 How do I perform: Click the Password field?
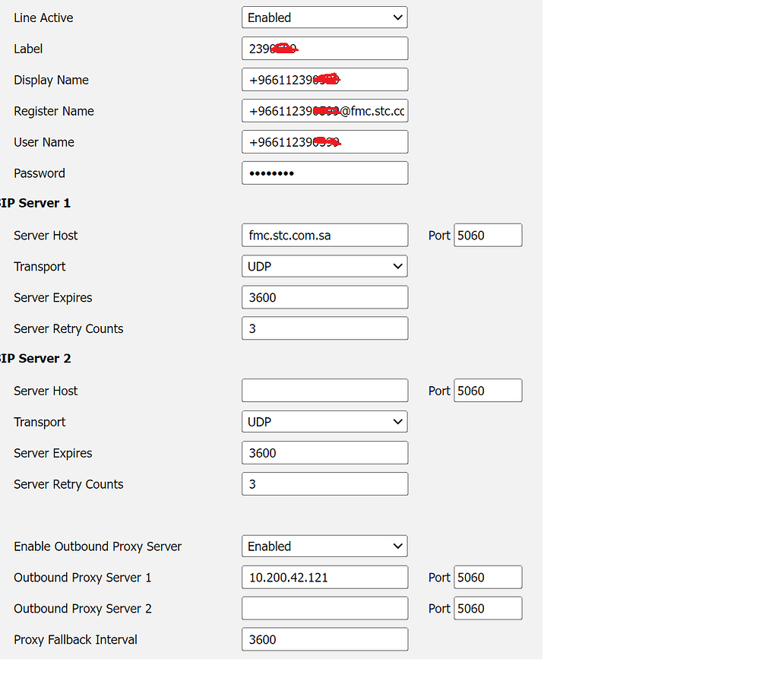324,173
